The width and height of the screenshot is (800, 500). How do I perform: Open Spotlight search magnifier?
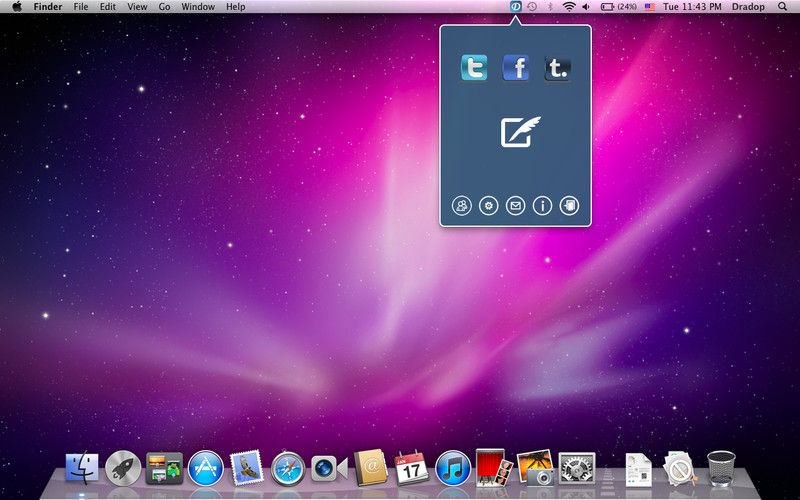(782, 7)
